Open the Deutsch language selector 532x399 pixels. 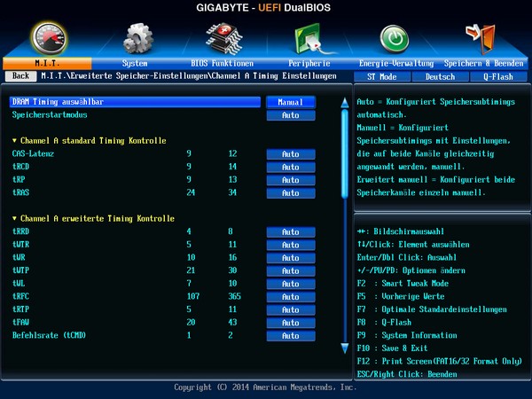pyautogui.click(x=441, y=76)
